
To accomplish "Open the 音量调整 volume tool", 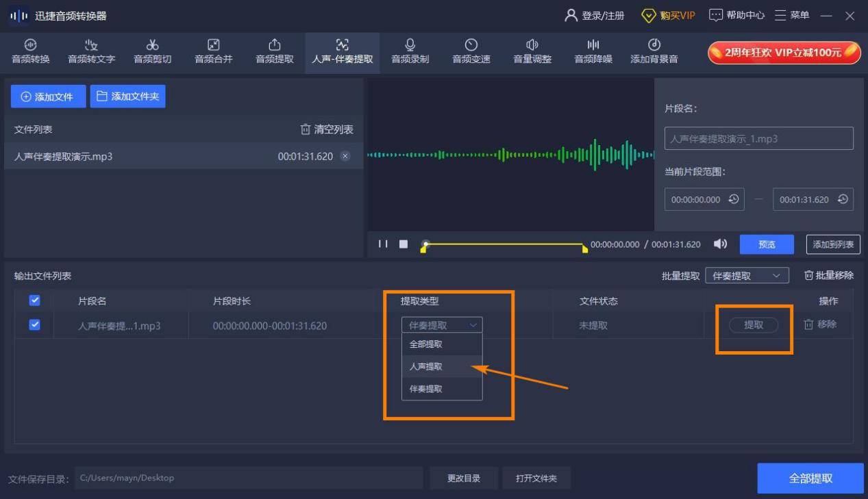I will [532, 52].
